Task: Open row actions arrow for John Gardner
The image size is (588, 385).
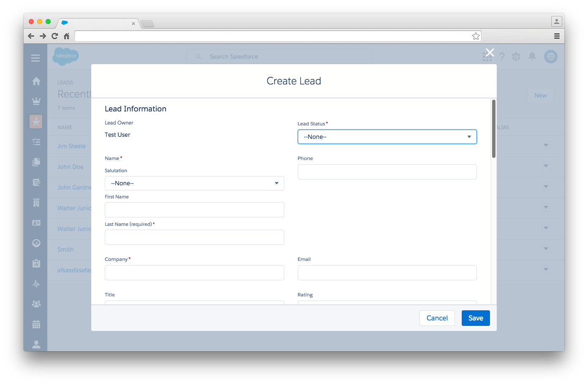Action: coord(546,187)
